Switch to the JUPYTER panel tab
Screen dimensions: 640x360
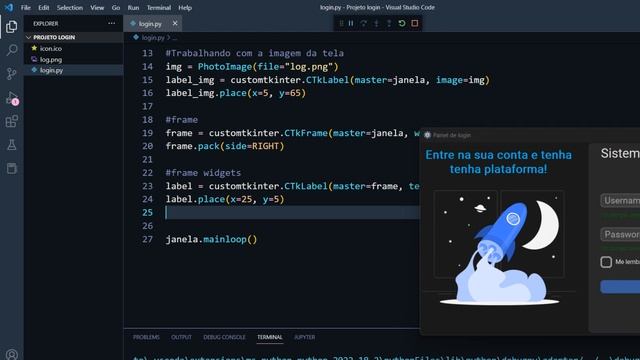pyautogui.click(x=304, y=337)
